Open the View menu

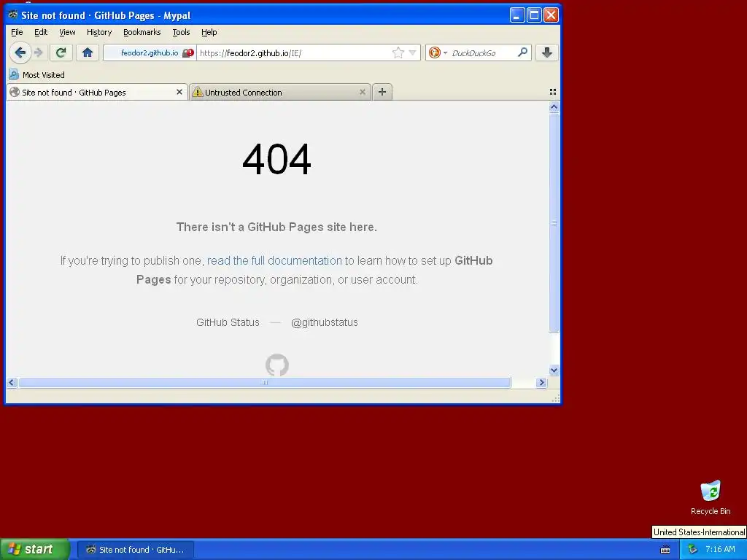click(x=67, y=32)
